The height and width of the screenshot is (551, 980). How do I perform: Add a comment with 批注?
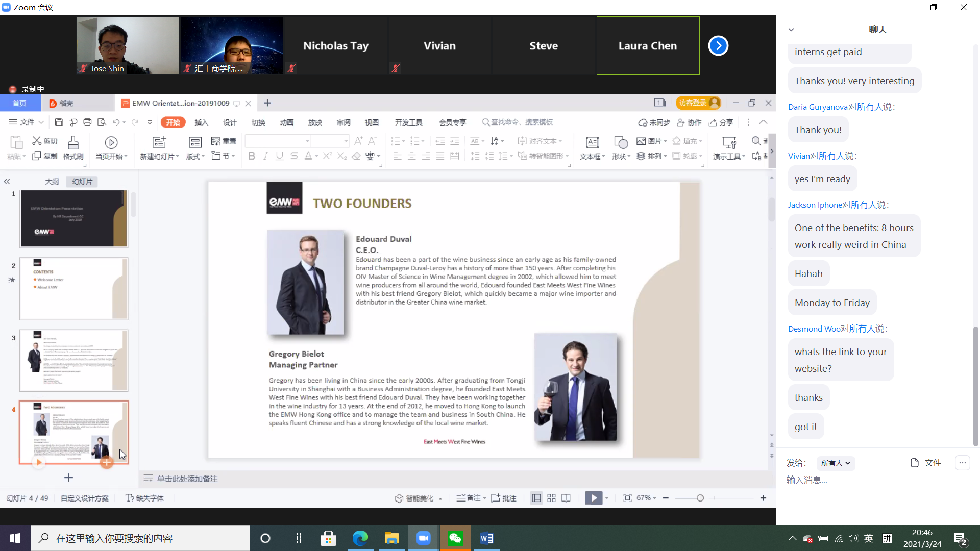click(x=504, y=498)
